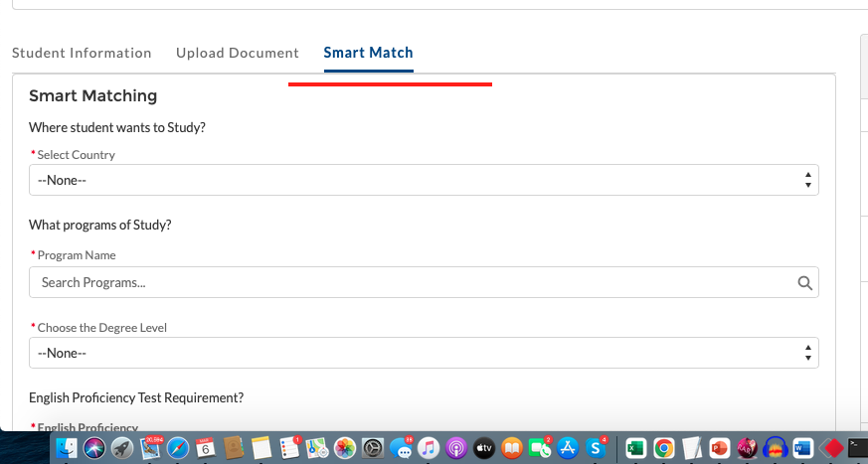This screenshot has height=464, width=868.
Task: Open the RAR archiver app in dock
Action: pyautogui.click(x=748, y=448)
